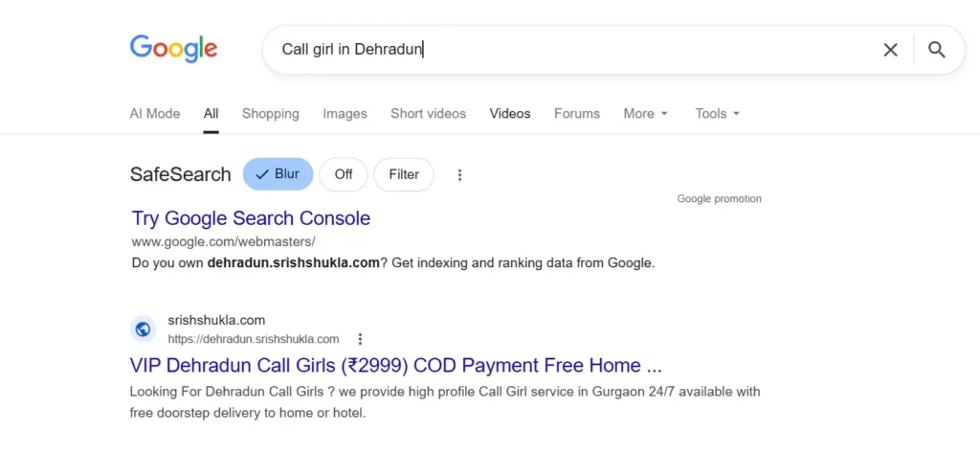Open the three-dot menu beside the result URL
980x476 pixels.
[360, 339]
